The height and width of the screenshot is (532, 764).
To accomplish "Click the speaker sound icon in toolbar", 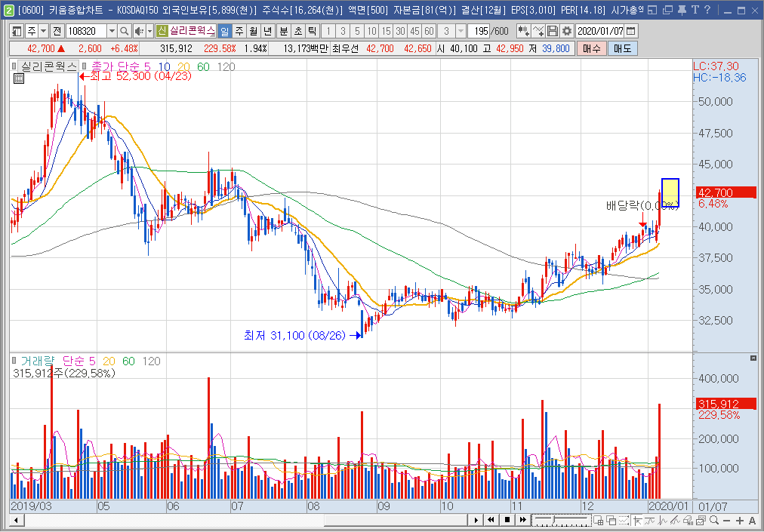I will 138,31.
